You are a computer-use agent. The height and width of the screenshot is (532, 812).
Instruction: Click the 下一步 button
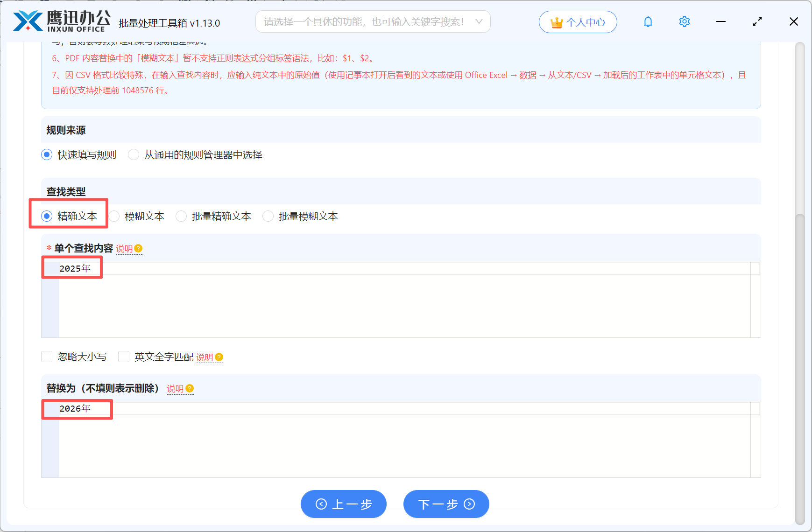[x=446, y=504]
